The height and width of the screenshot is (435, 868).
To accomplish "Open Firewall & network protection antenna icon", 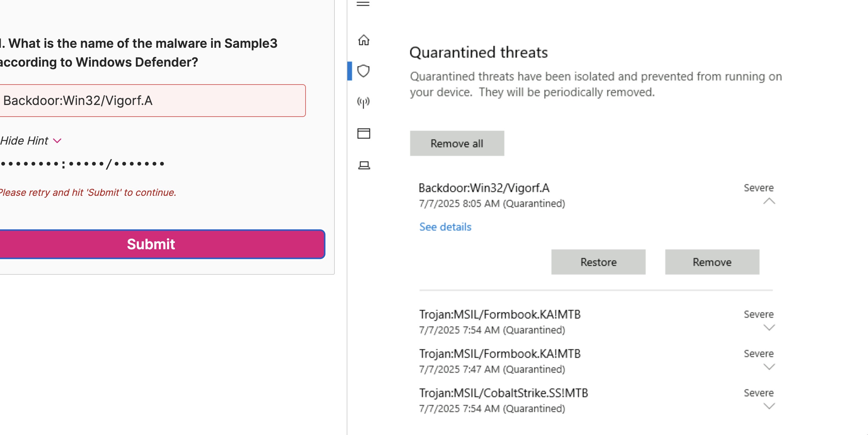I will pos(363,102).
